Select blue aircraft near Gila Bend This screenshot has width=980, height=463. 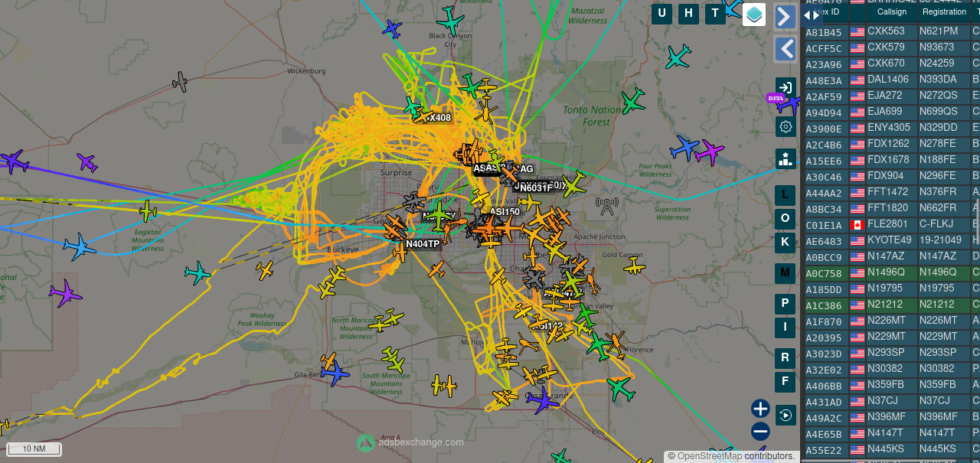coord(335,373)
